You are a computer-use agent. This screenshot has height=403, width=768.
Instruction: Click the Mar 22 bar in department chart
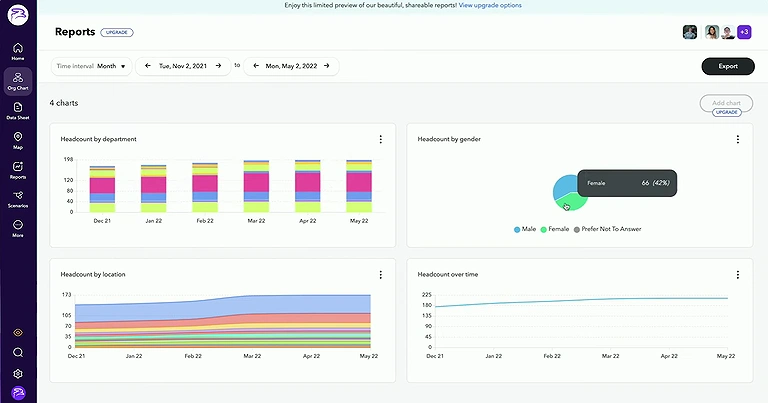click(256, 186)
